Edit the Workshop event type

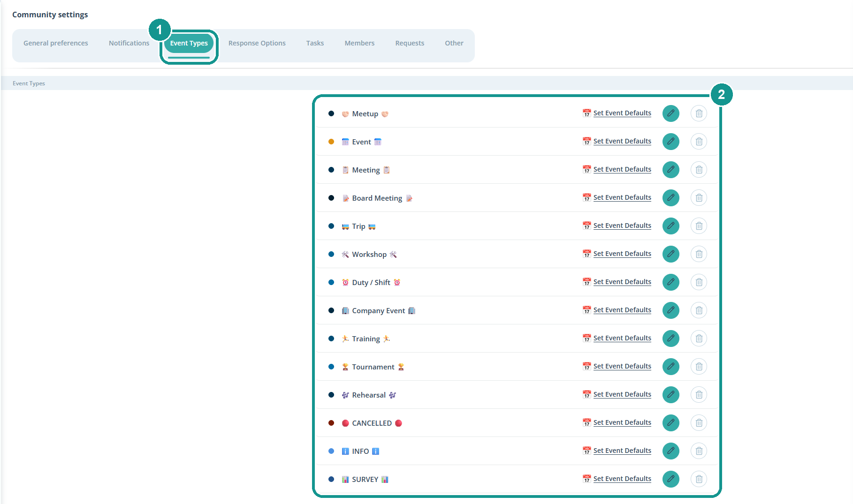[x=670, y=254]
